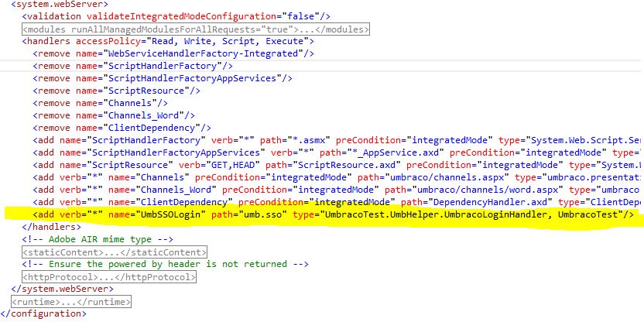Expand the collapsed runtime section
The image size is (644, 322).
[70, 301]
